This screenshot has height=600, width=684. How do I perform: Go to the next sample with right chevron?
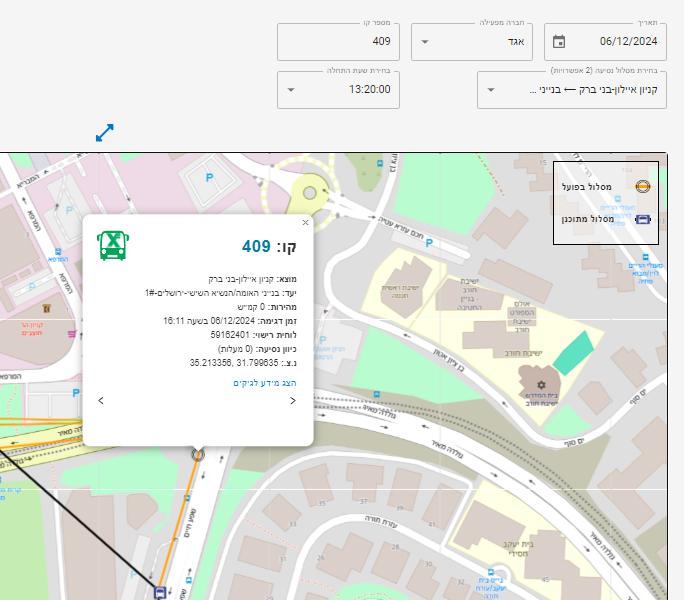click(x=293, y=401)
